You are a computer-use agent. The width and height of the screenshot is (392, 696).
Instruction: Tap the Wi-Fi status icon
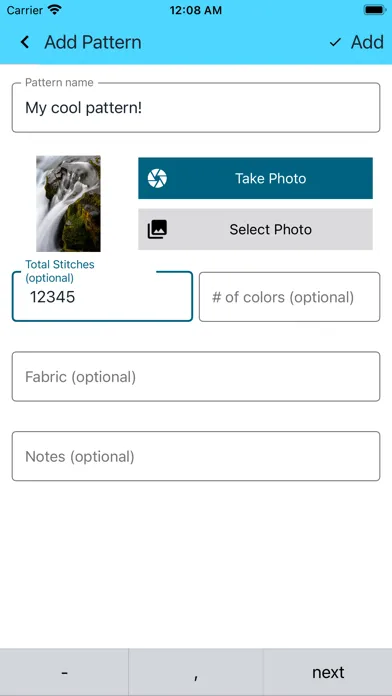click(x=55, y=10)
